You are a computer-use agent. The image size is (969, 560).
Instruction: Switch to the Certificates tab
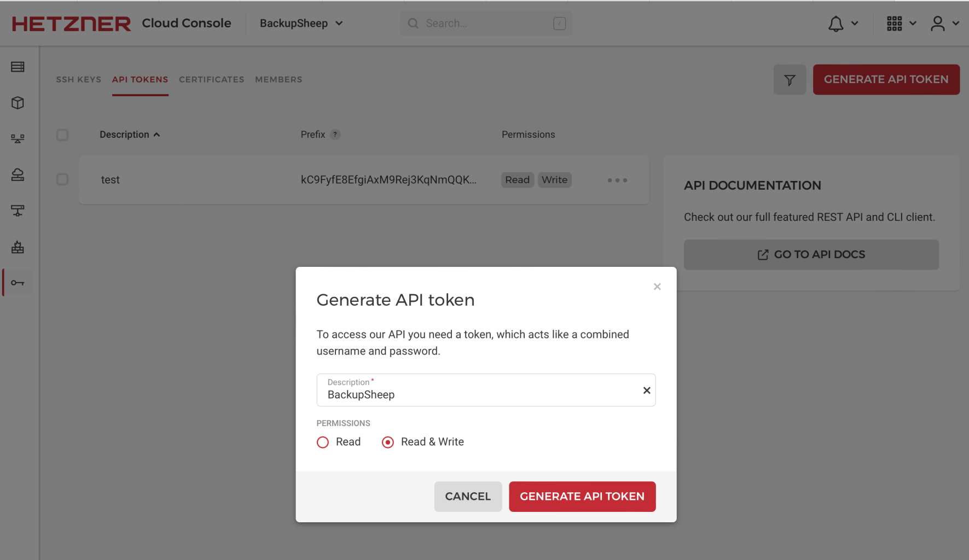tap(212, 80)
